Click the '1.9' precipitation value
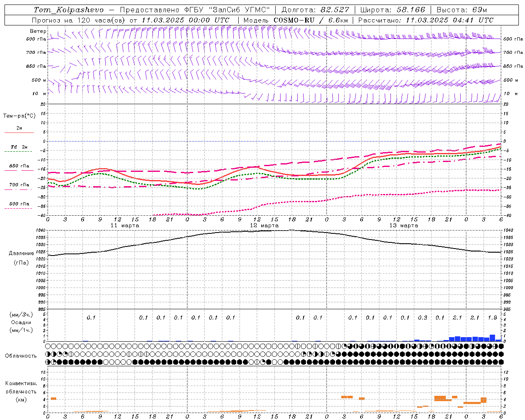The height and width of the screenshot is (420, 525). pos(492,317)
